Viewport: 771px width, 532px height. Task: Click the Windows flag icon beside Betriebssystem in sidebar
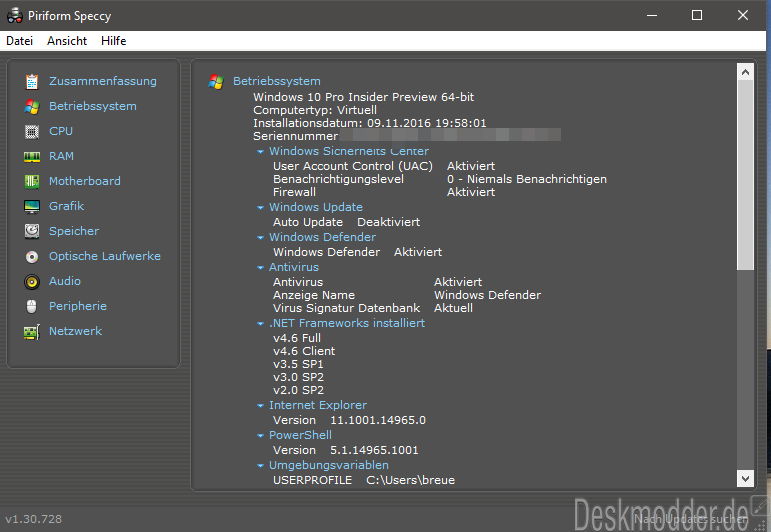32,106
